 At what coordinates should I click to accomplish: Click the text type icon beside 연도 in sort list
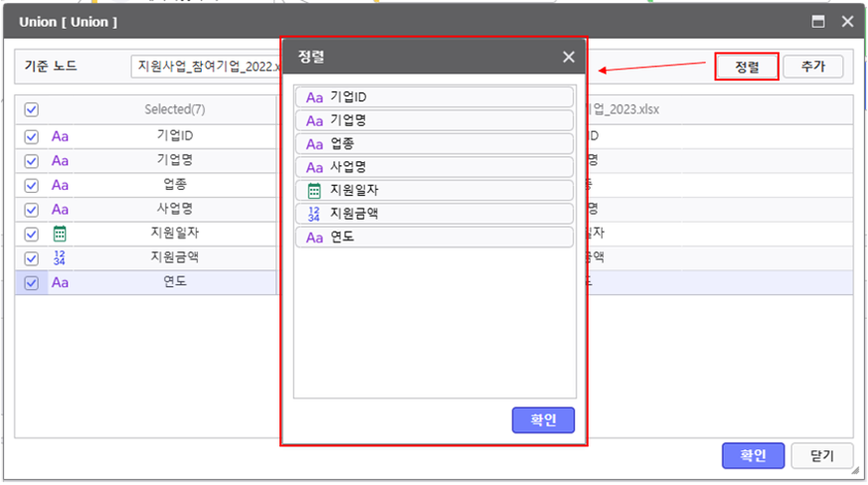tap(314, 238)
